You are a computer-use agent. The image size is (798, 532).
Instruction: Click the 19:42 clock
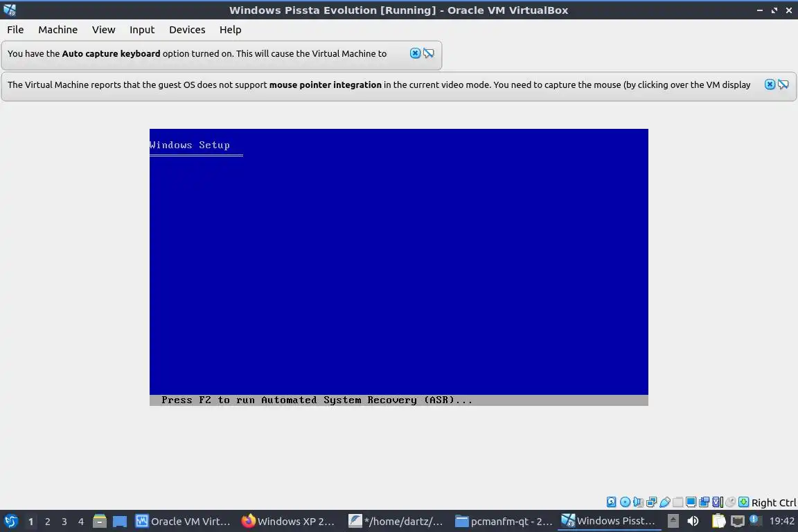tap(782, 521)
